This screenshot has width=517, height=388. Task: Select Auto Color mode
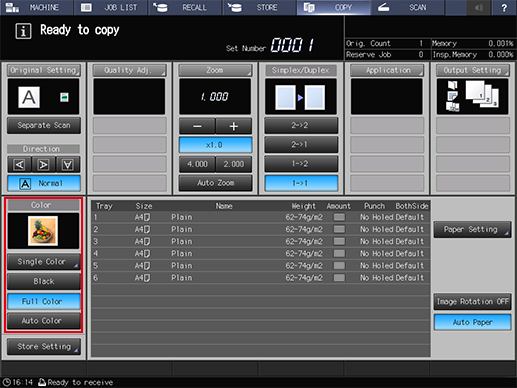tap(44, 321)
